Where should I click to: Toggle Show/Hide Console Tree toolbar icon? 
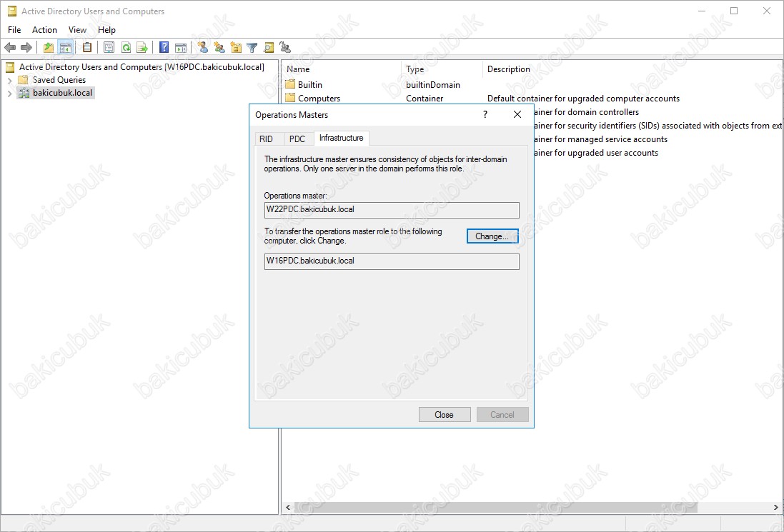[x=65, y=47]
